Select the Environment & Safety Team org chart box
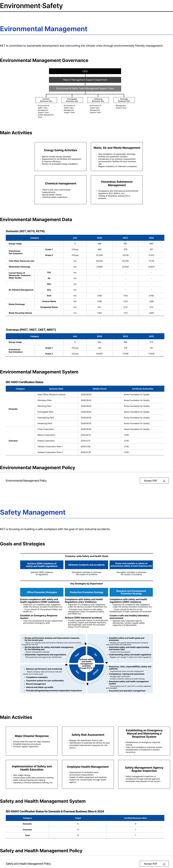 (85, 88)
